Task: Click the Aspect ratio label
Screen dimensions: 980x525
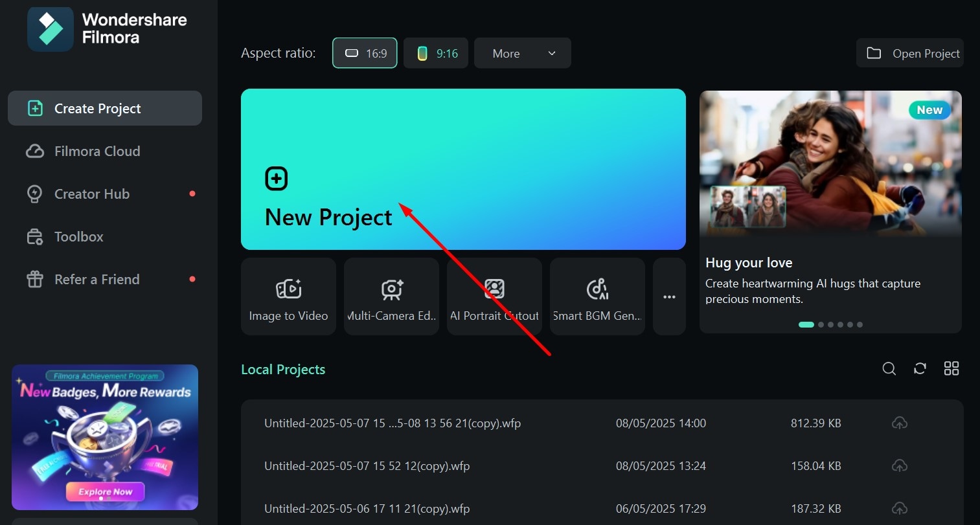Action: (279, 53)
